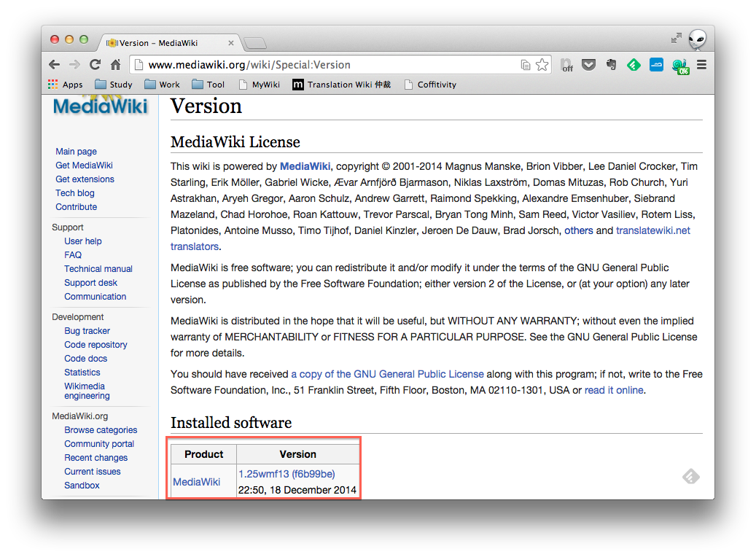Click the read it online link
The height and width of the screenshot is (557, 756).
(x=614, y=390)
